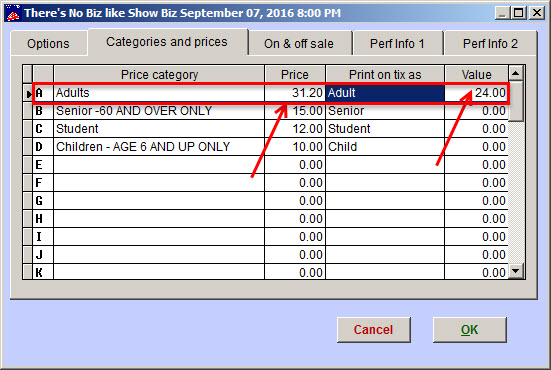This screenshot has width=551, height=370.
Task: Select the Categories and prices tab
Action: 167,42
